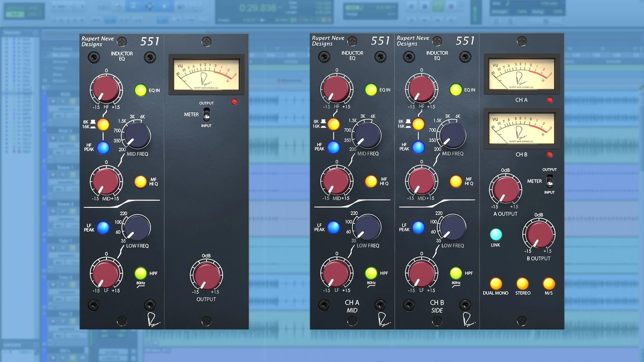
Task: Click the MID FREQ knob on mono 551
Action: (136, 136)
